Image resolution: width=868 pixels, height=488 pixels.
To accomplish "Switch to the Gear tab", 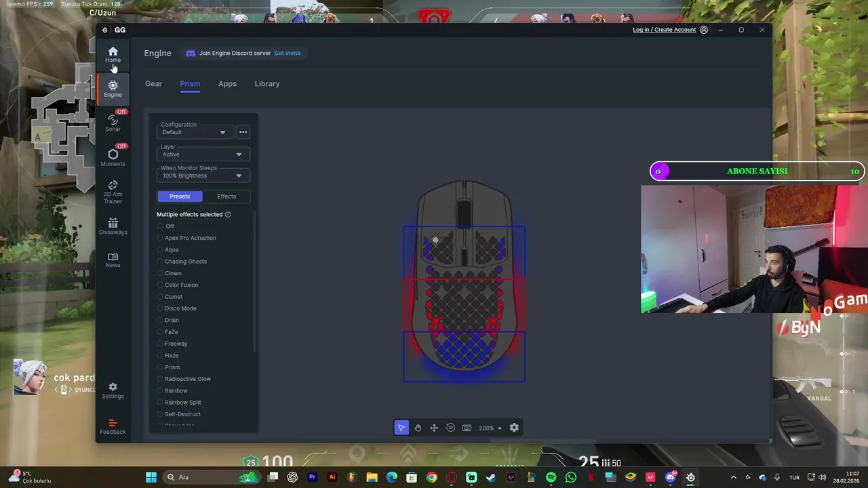I will pyautogui.click(x=153, y=83).
